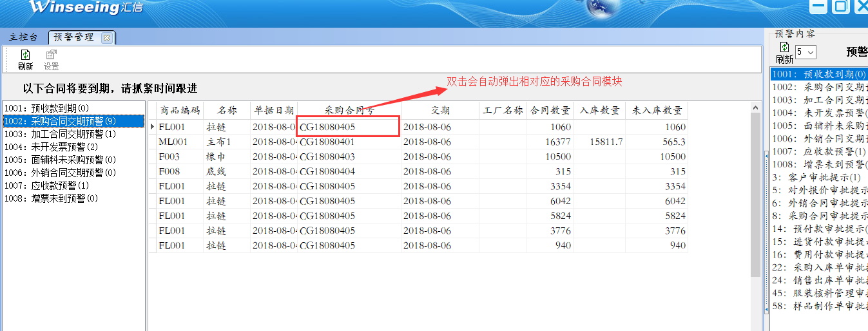868x331 pixels.
Task: Select 1008: 增票未到预警(0) in left list
Action: click(x=73, y=198)
